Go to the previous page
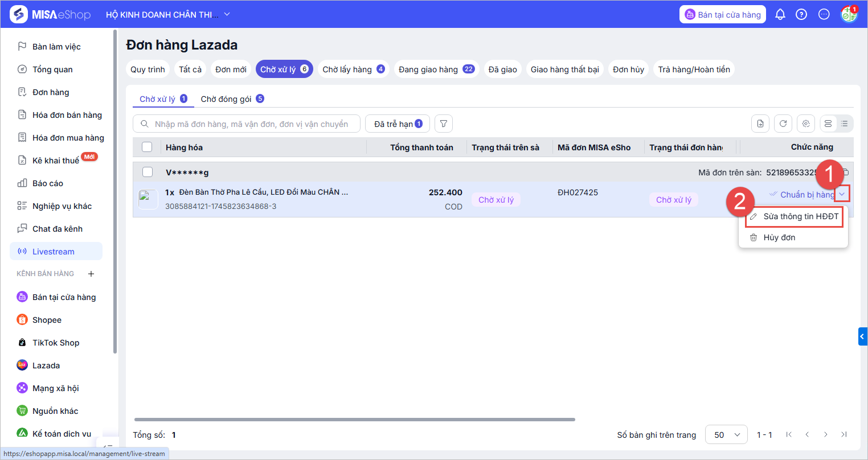 807,434
